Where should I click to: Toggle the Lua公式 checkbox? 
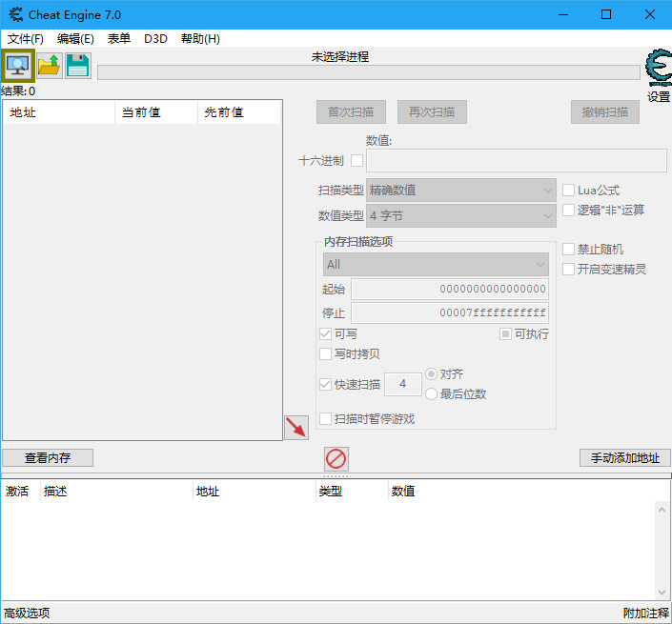point(568,190)
